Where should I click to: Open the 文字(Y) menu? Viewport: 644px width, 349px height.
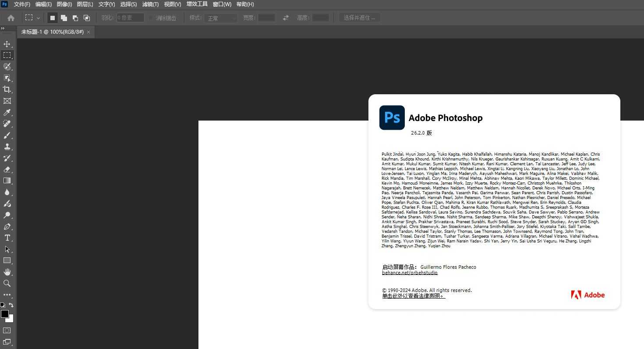pos(106,4)
